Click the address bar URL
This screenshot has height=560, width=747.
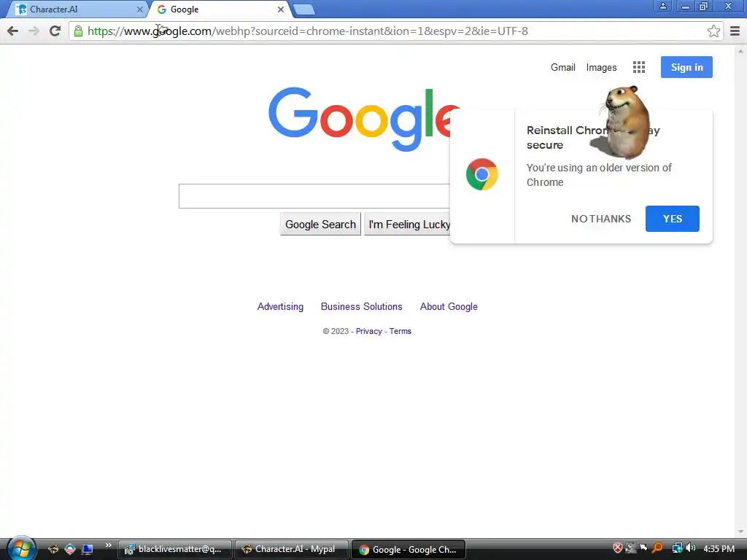point(308,31)
